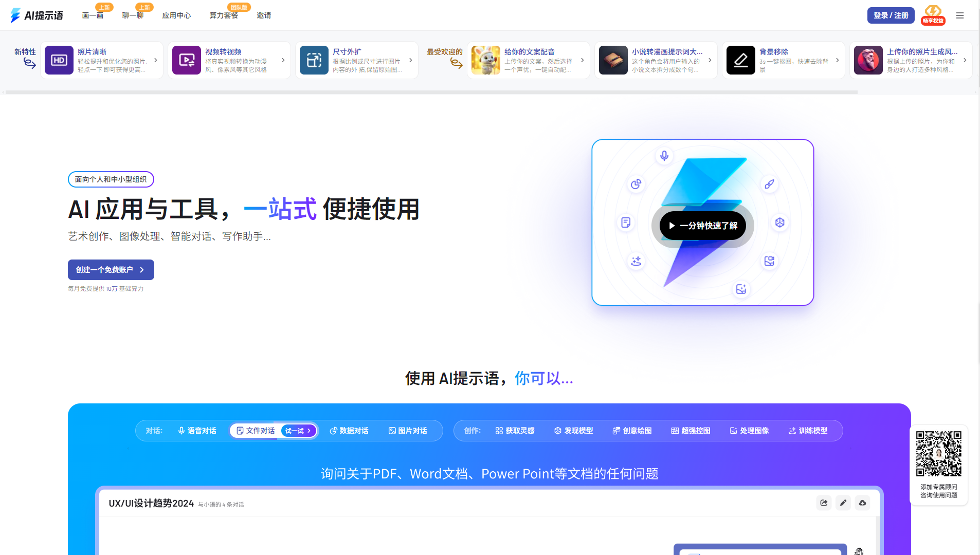The image size is (980, 555).
Task: Click the cloud download icon in the document header
Action: click(863, 503)
